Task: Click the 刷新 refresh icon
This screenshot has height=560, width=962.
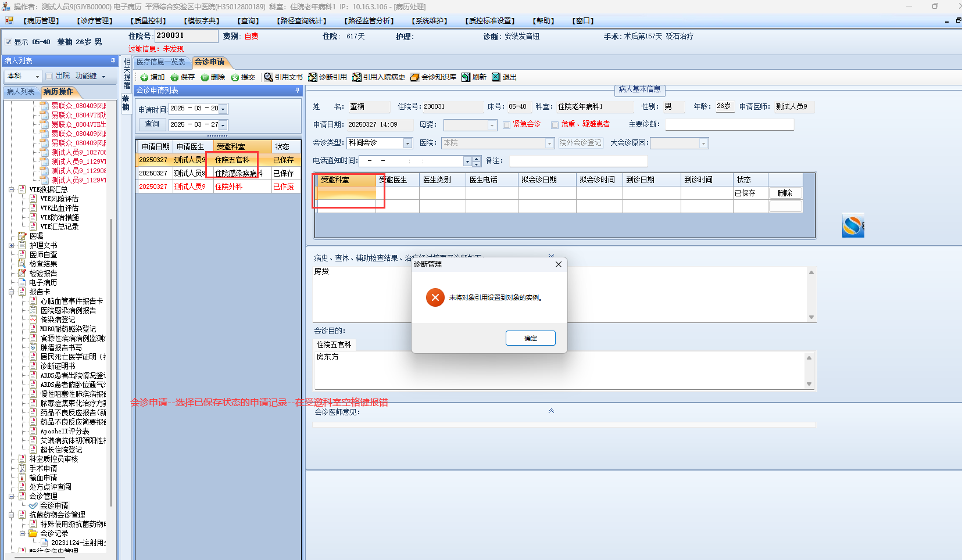Action: pyautogui.click(x=466, y=77)
